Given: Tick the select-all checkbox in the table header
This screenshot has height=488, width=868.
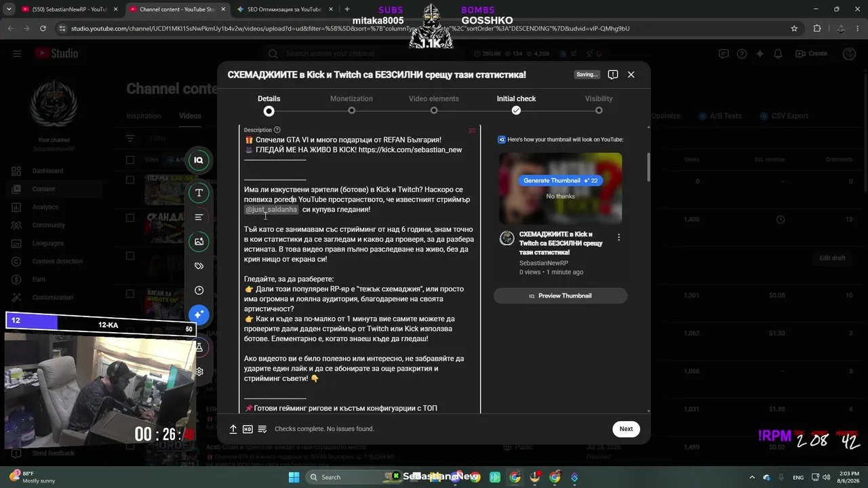Looking at the screenshot, I should (130, 160).
